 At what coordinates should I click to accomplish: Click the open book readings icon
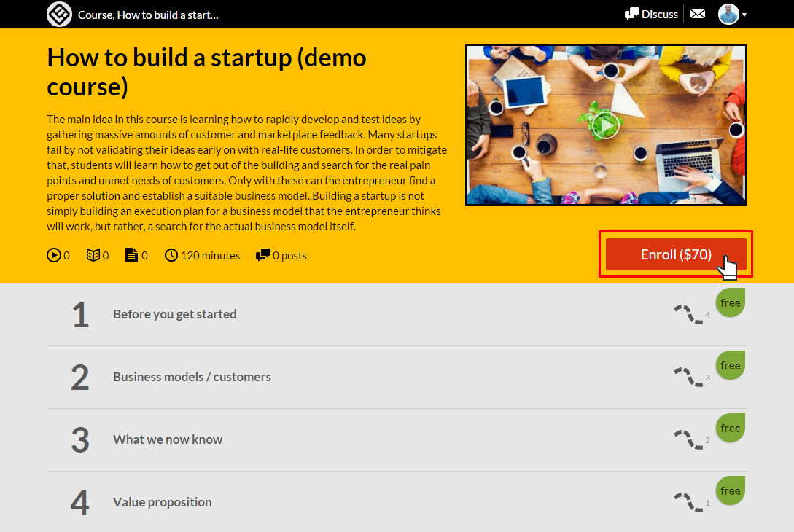coord(93,255)
